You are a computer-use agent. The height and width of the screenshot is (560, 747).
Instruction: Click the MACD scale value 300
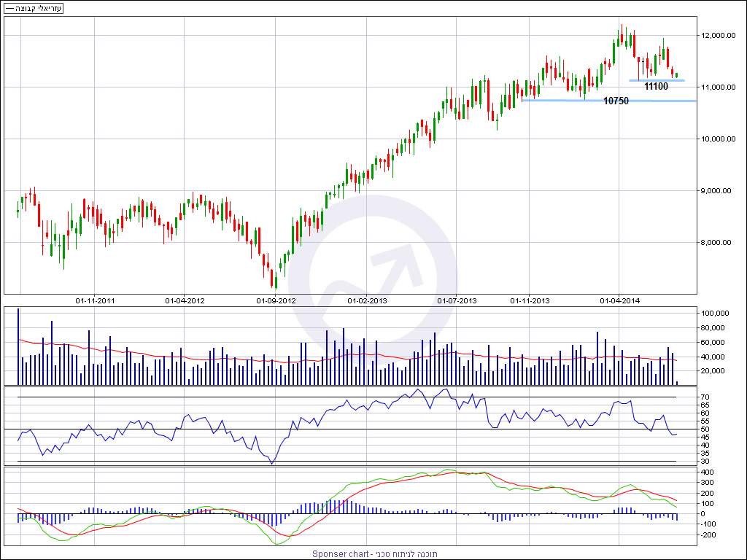[x=706, y=483]
